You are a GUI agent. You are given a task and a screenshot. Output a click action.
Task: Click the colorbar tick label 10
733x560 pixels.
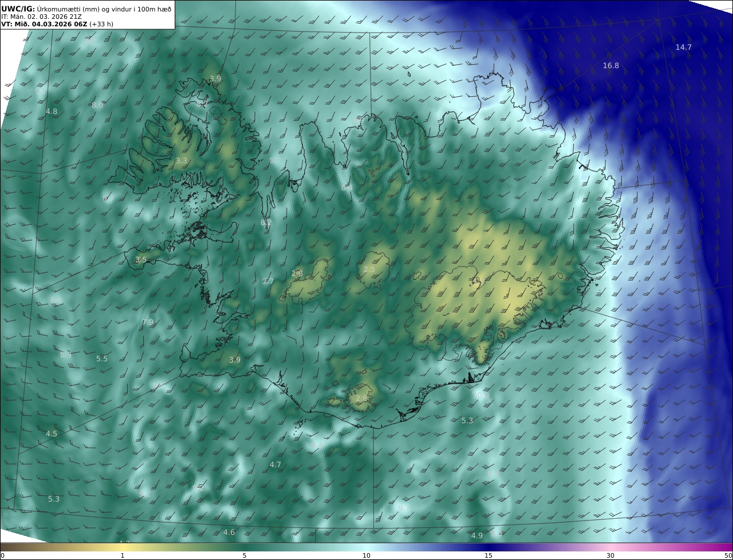tap(366, 555)
